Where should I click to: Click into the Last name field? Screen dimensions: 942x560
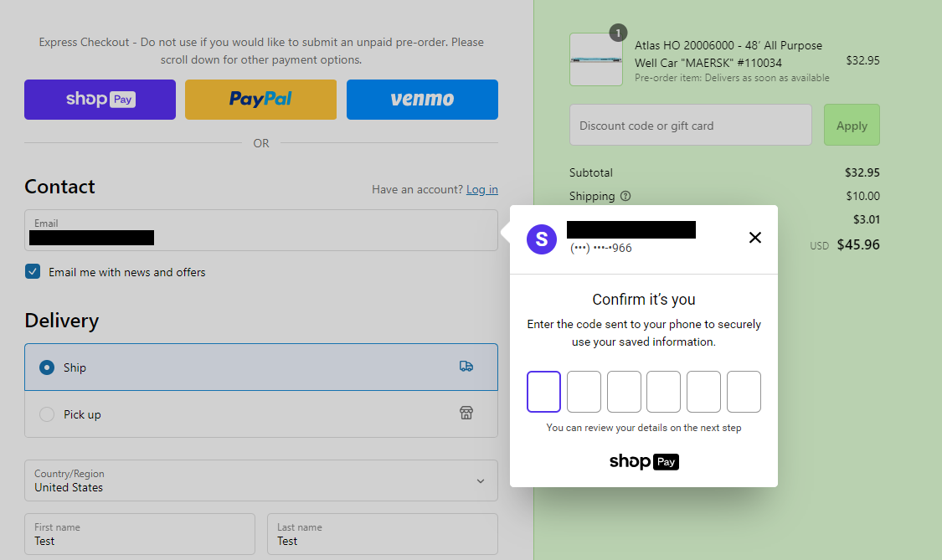coord(383,534)
